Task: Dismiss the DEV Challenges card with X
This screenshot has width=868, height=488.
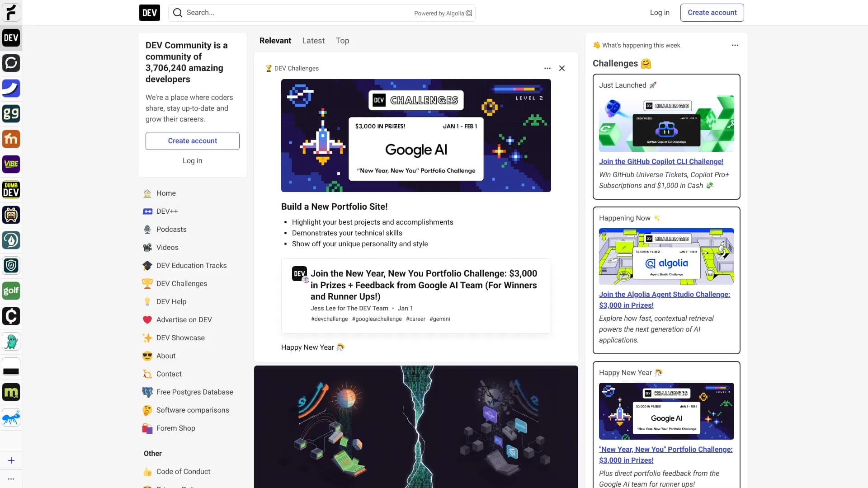Action: coord(562,68)
